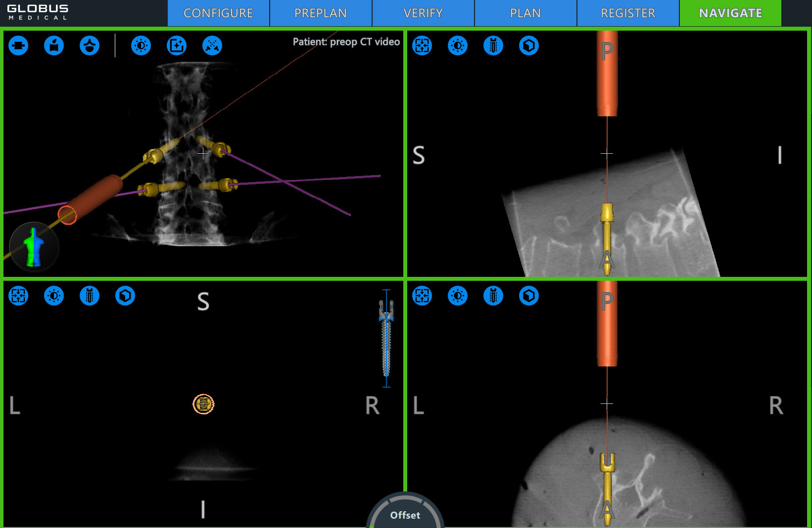Click the trajectory target circle in the bottom-left view

pos(203,404)
